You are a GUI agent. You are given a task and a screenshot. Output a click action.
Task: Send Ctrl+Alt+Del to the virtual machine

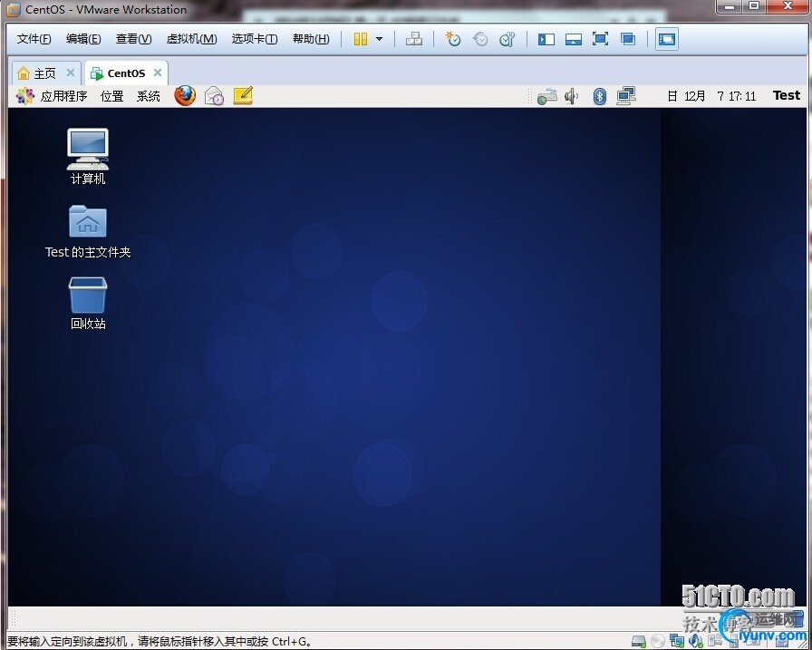tap(414, 39)
